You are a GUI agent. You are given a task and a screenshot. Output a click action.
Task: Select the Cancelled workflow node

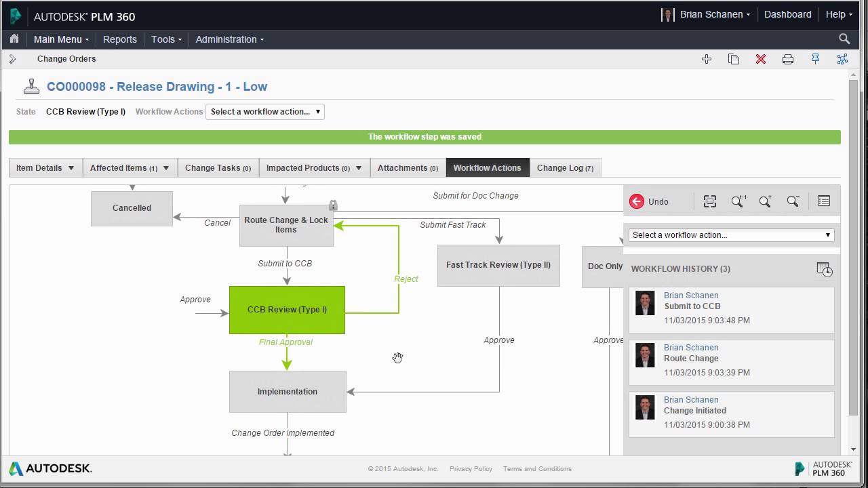click(x=132, y=208)
